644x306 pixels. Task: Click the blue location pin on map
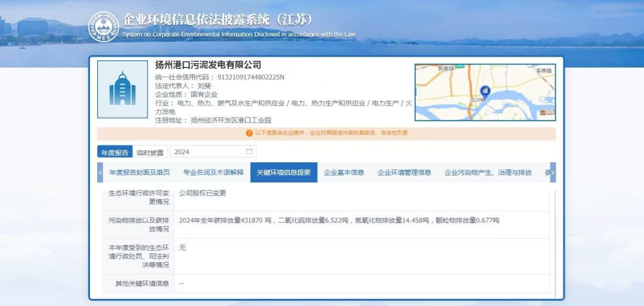[485, 91]
